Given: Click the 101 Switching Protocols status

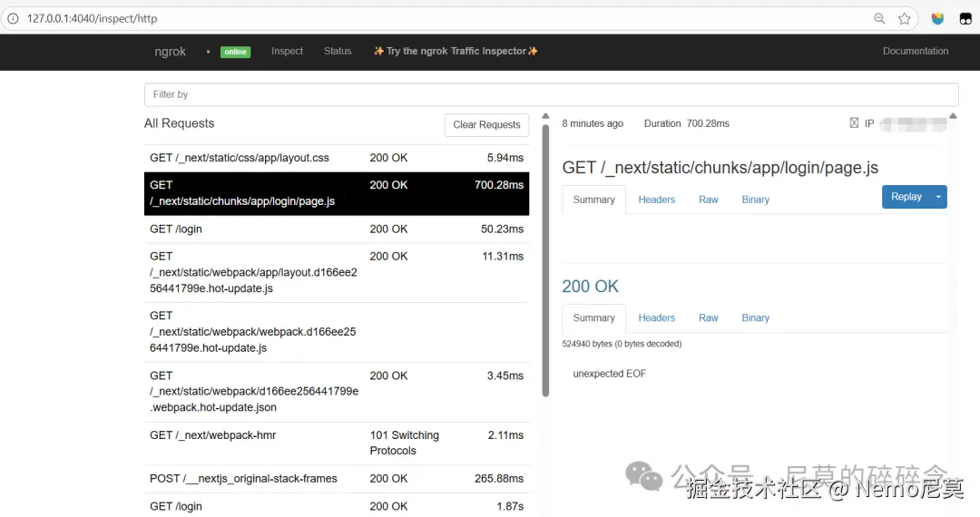Looking at the screenshot, I should 405,443.
